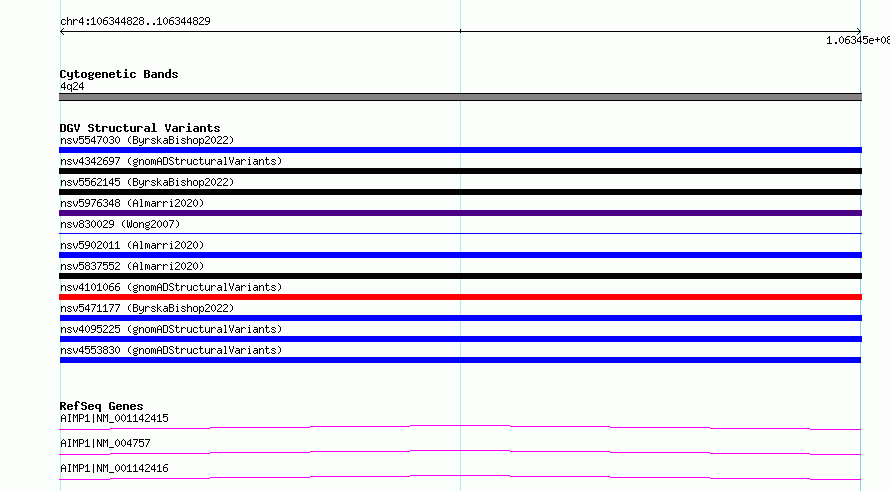Select the nsv5562145 (ByrskaBishop2022) label

[x=147, y=182]
